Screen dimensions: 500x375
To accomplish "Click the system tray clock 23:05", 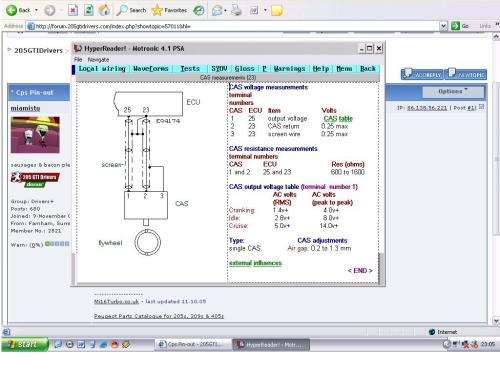I will pyautogui.click(x=488, y=344).
